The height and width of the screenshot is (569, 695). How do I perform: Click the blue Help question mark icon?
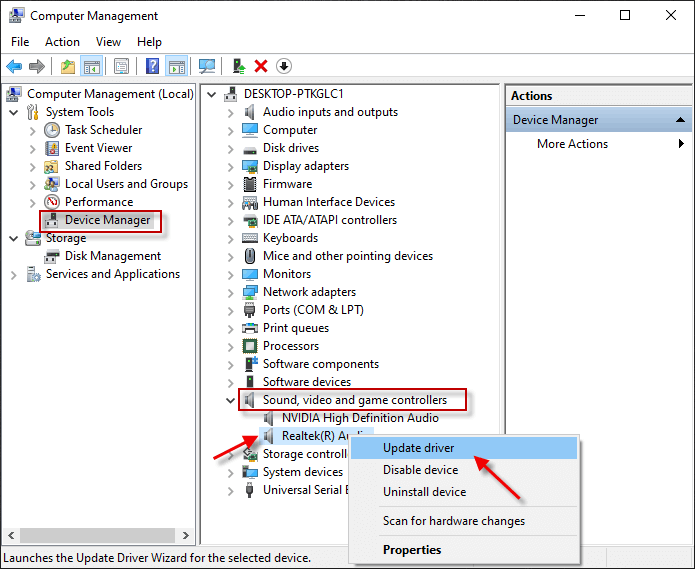(152, 66)
